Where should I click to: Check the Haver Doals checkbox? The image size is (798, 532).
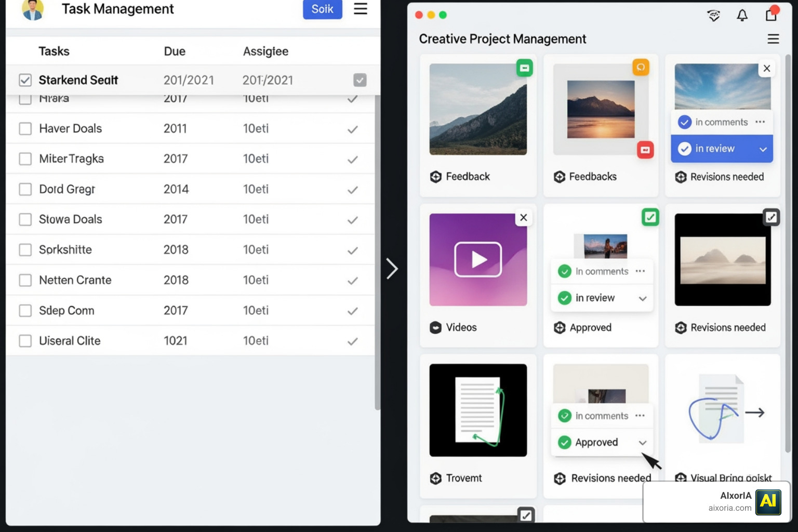(25, 128)
